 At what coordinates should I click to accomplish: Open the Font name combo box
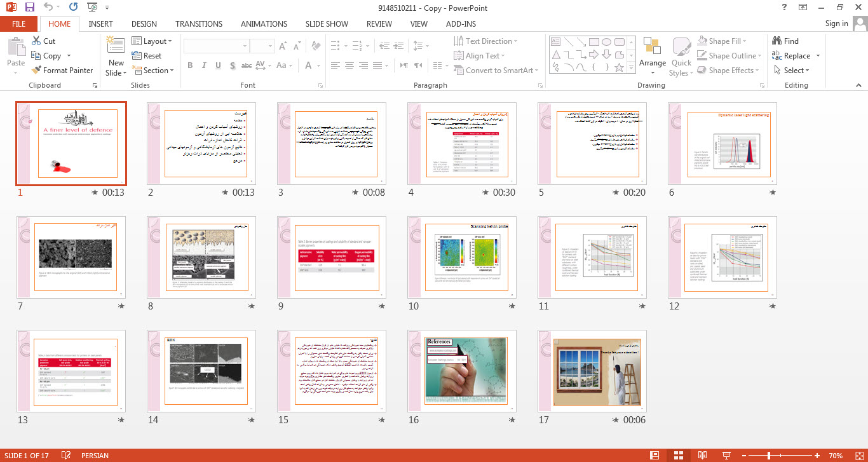[x=216, y=46]
